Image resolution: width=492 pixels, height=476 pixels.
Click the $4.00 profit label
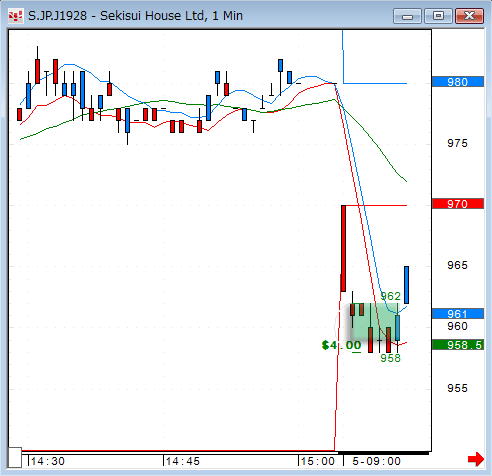[341, 345]
